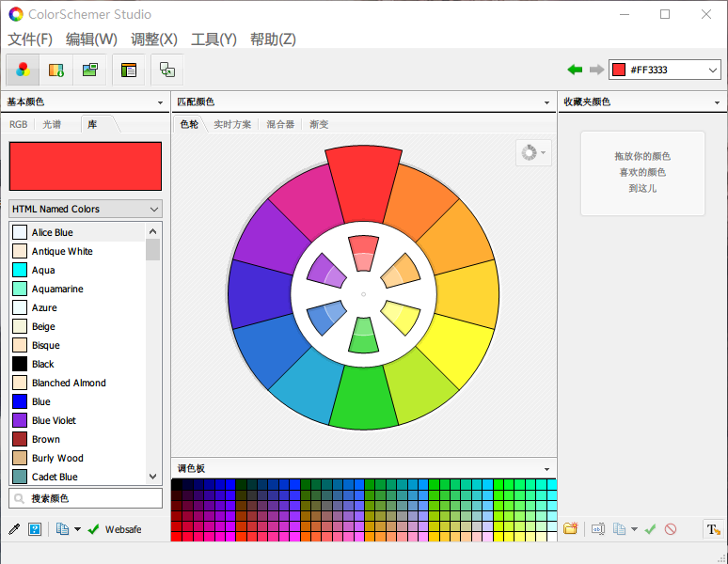Click the green checkmark in favorites panel
Screen dimensions: 728x564
coord(650,528)
